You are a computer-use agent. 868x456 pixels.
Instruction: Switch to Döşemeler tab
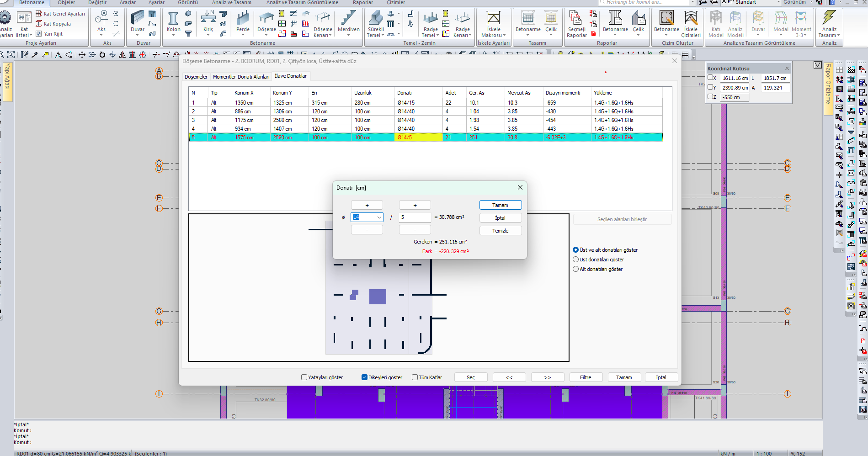196,77
